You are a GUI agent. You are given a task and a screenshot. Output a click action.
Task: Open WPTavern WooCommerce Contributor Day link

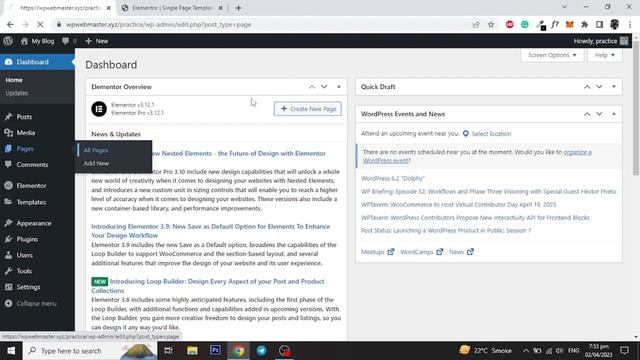point(458,204)
